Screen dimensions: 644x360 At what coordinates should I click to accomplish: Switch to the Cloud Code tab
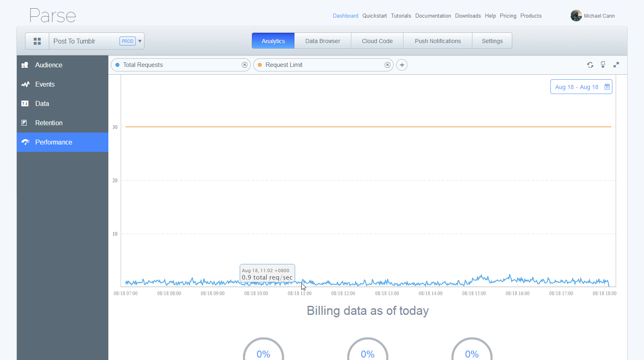pos(377,41)
